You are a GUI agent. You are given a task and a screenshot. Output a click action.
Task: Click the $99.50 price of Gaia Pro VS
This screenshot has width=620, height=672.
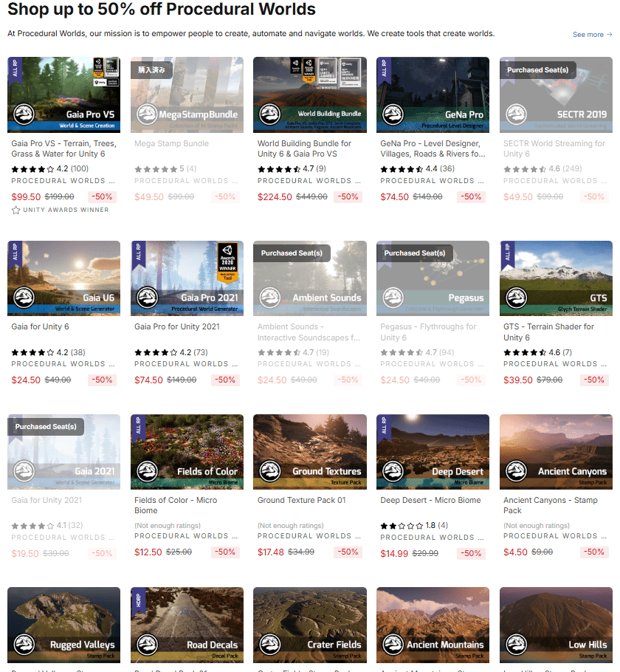(x=26, y=196)
